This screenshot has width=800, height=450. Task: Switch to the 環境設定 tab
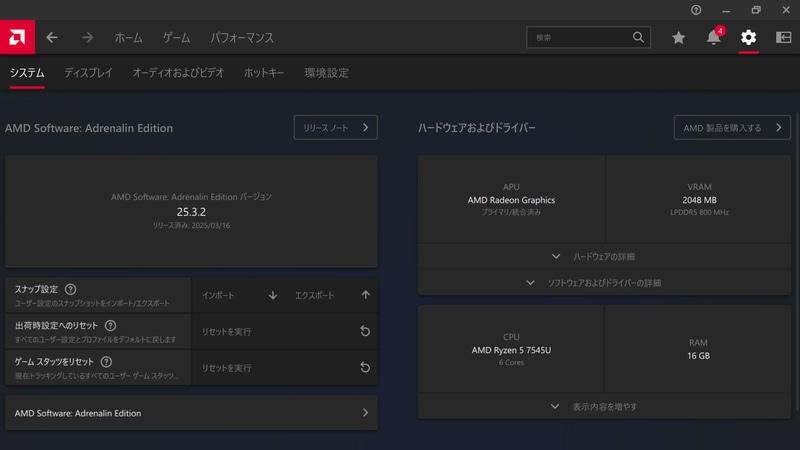pyautogui.click(x=327, y=73)
